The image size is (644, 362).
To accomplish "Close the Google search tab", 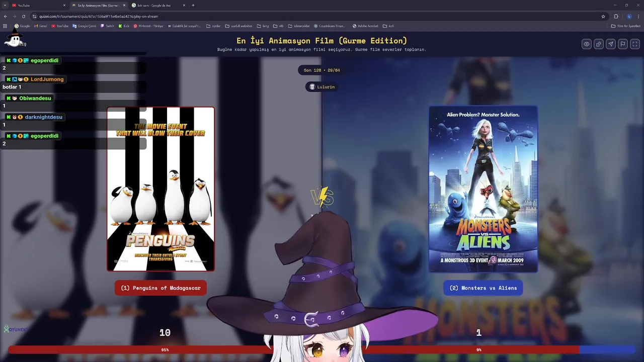I will coord(184,5).
